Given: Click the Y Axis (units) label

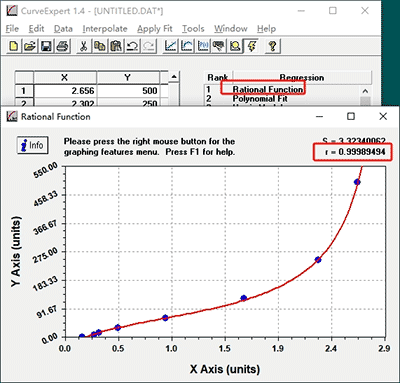Looking at the screenshot, I should pos(16,252).
